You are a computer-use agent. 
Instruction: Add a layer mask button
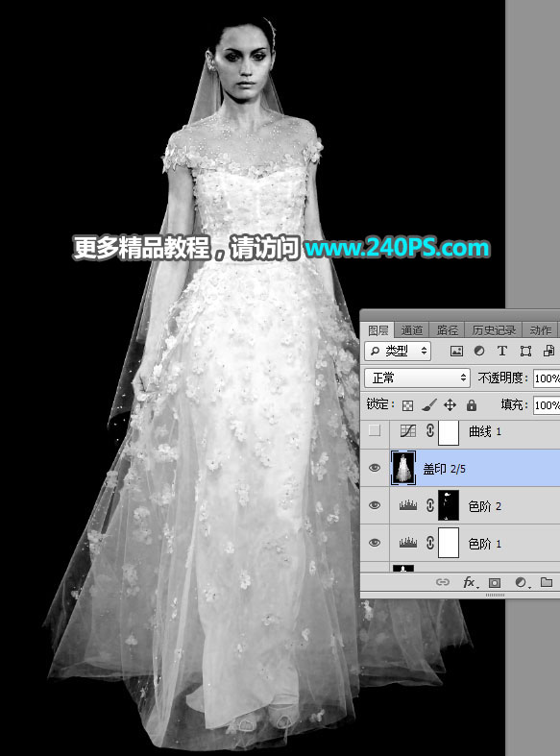coord(495,582)
